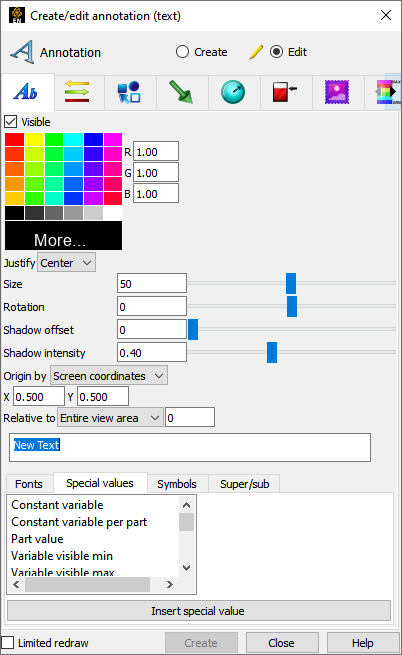Open the lines annotation tab icon
This screenshot has width=402, height=655.
(x=77, y=92)
